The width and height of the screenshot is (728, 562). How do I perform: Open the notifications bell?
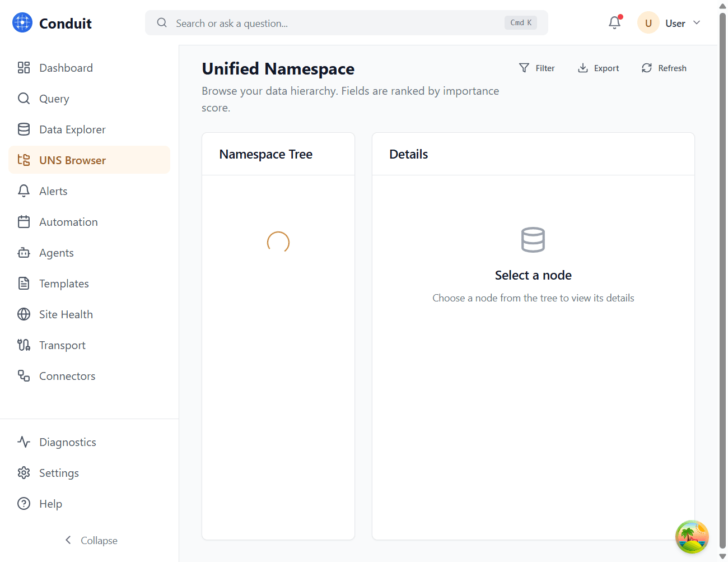point(614,22)
